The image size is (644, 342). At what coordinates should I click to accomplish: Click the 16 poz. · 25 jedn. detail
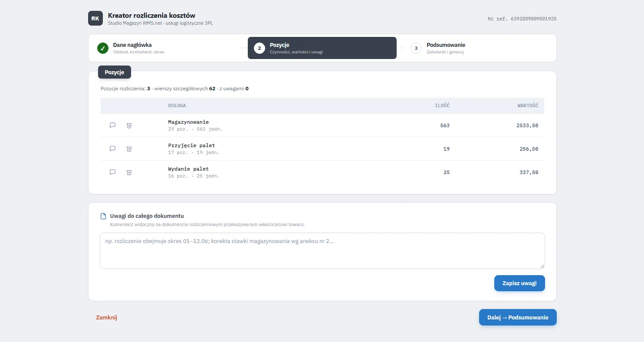[194, 176]
